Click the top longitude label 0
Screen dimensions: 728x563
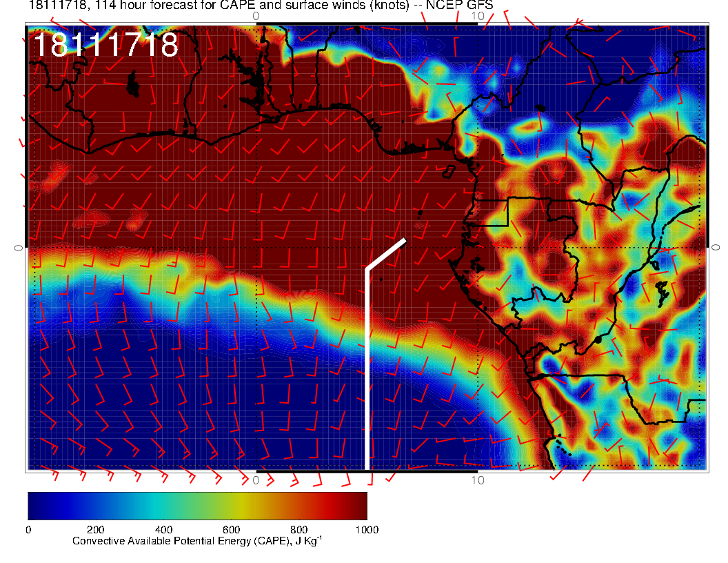click(256, 16)
